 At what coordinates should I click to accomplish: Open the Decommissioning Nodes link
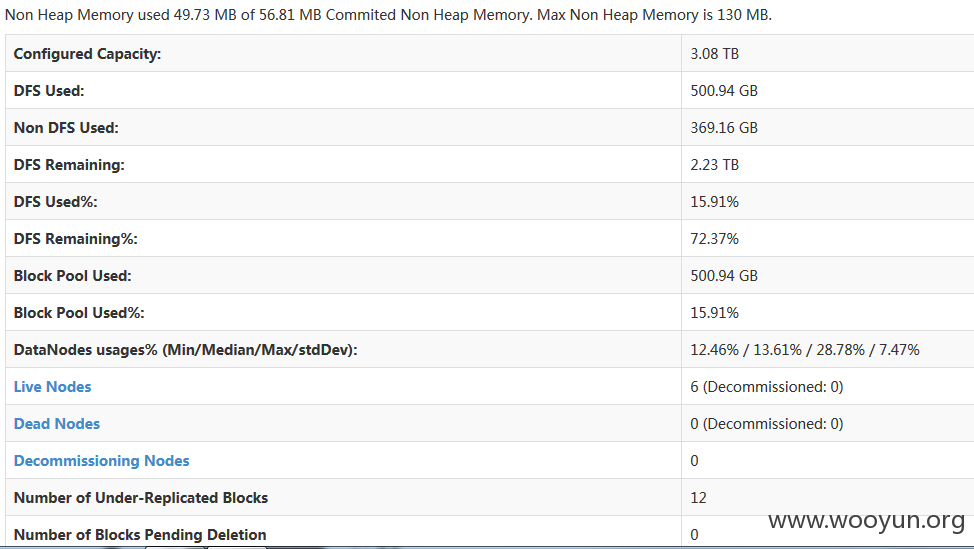(101, 461)
